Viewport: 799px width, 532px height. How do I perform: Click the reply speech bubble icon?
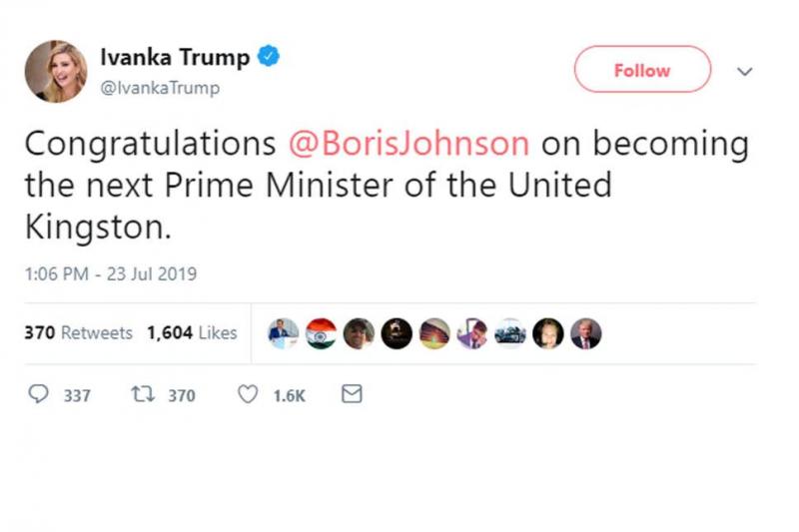(39, 395)
